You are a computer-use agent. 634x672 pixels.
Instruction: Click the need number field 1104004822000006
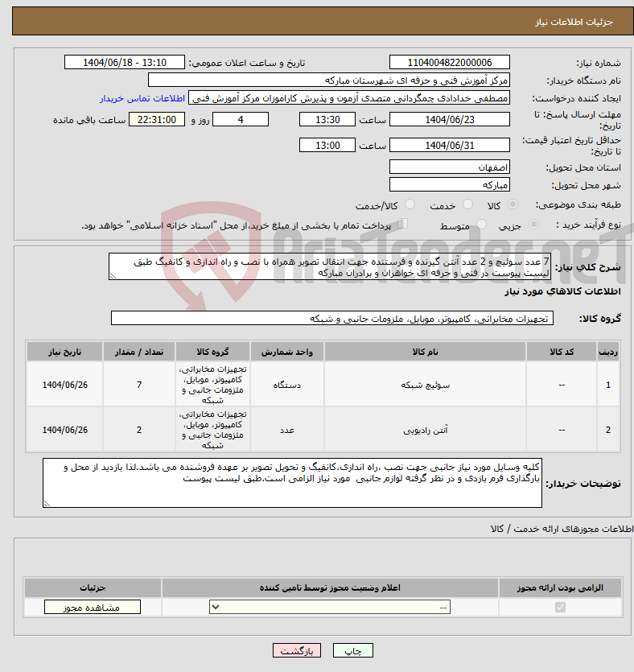(450, 62)
